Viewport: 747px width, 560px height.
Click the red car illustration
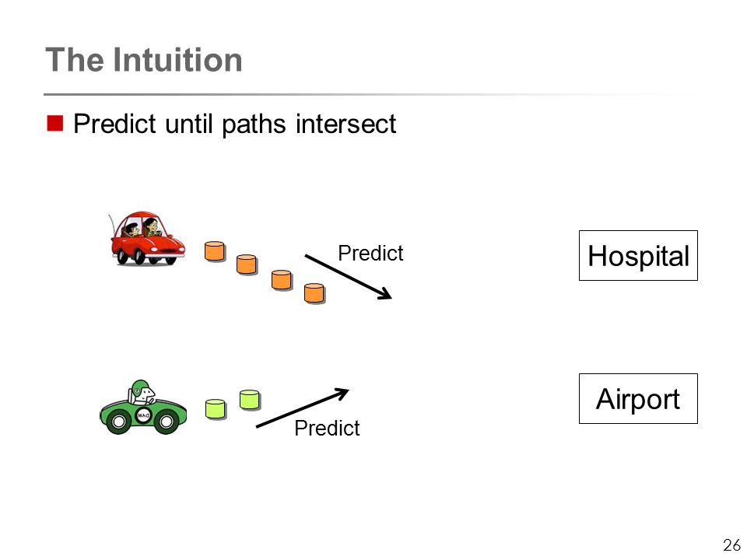pyautogui.click(x=148, y=238)
